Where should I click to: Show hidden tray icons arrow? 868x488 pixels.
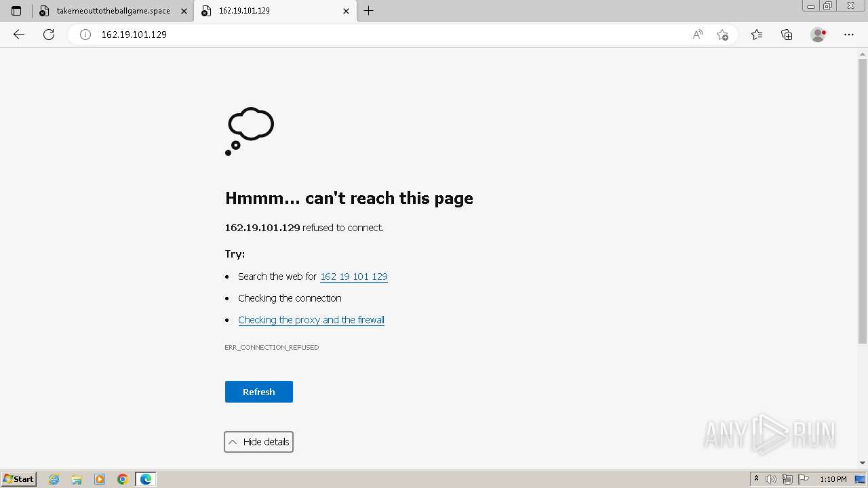(x=756, y=479)
